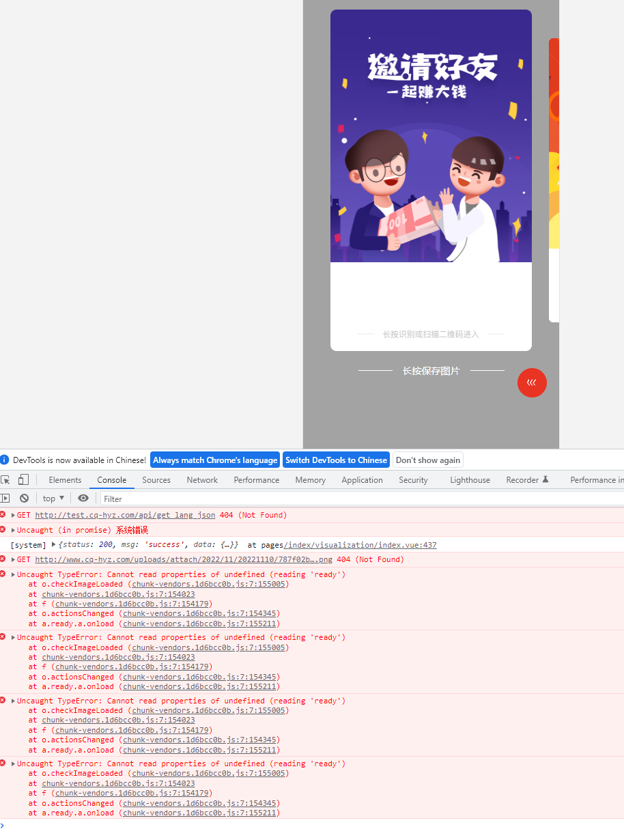Click the red round arrows button on the poster page
The height and width of the screenshot is (840, 624).
(x=532, y=382)
